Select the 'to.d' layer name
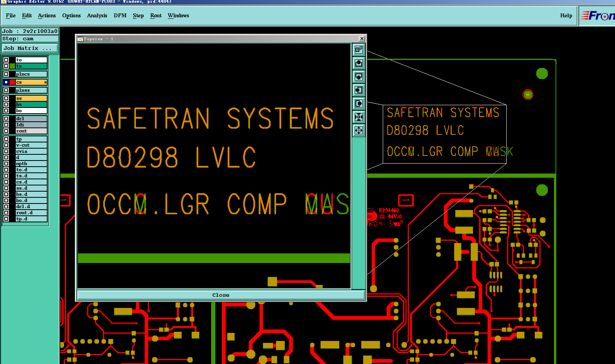Screen dimensions: 615x364 (31, 170)
